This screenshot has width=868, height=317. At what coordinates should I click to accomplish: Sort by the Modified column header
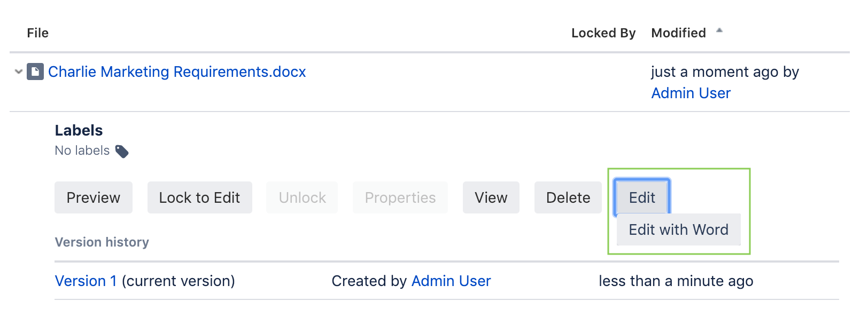tap(678, 33)
